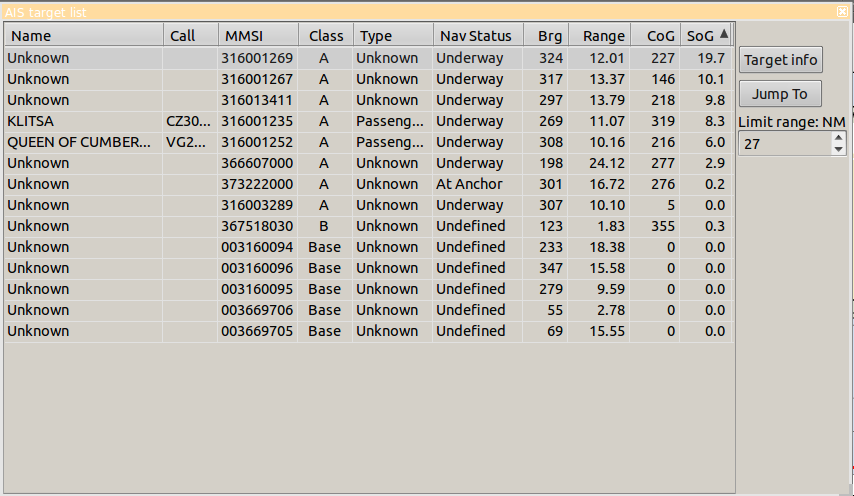
Task: Decrease limit range with down arrow
Action: [838, 150]
